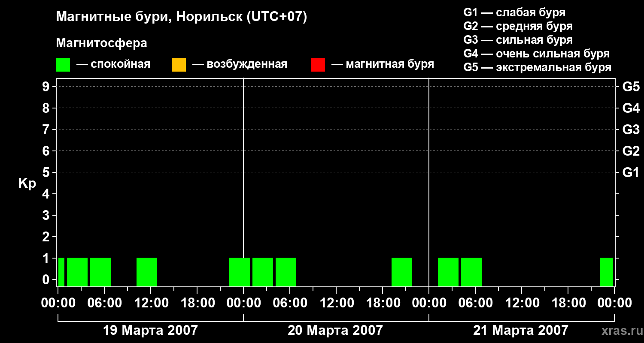Viewport: 644px width, 343px height.
Task: Click the Kp axis value 0
Action: pos(47,280)
